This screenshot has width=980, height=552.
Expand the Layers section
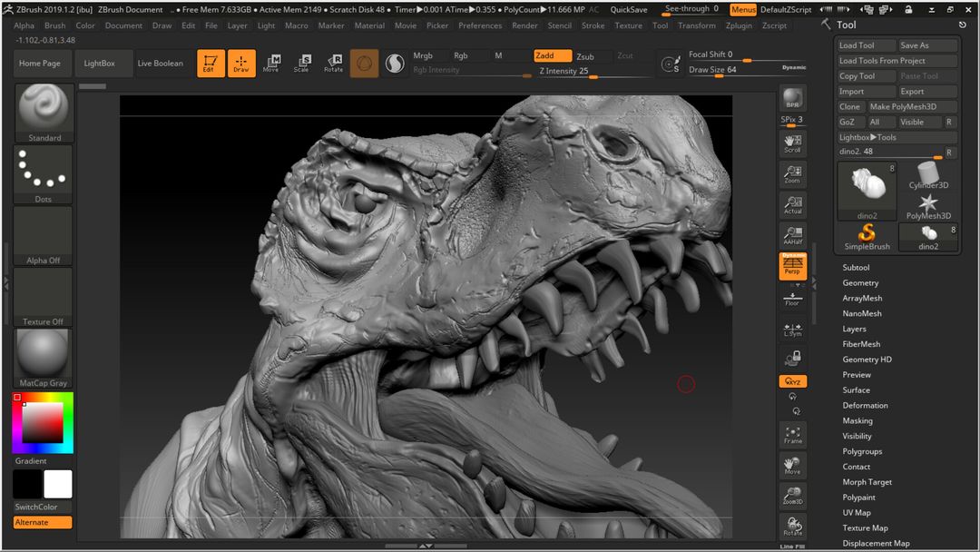(854, 329)
